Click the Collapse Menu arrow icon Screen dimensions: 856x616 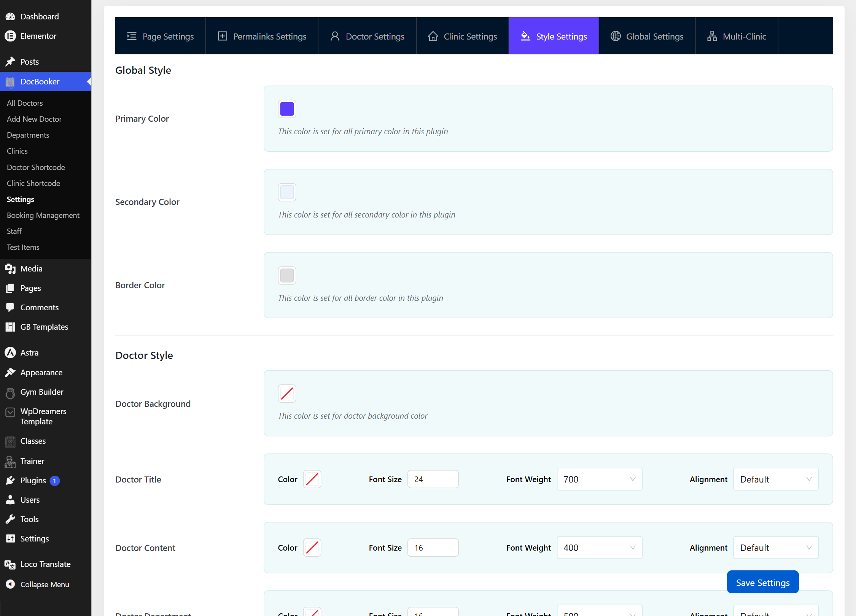10,584
